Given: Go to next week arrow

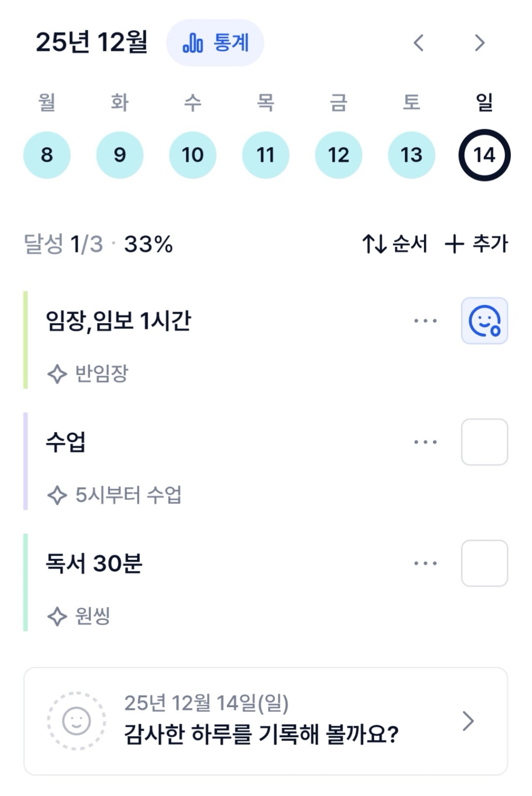Looking at the screenshot, I should pos(480,43).
